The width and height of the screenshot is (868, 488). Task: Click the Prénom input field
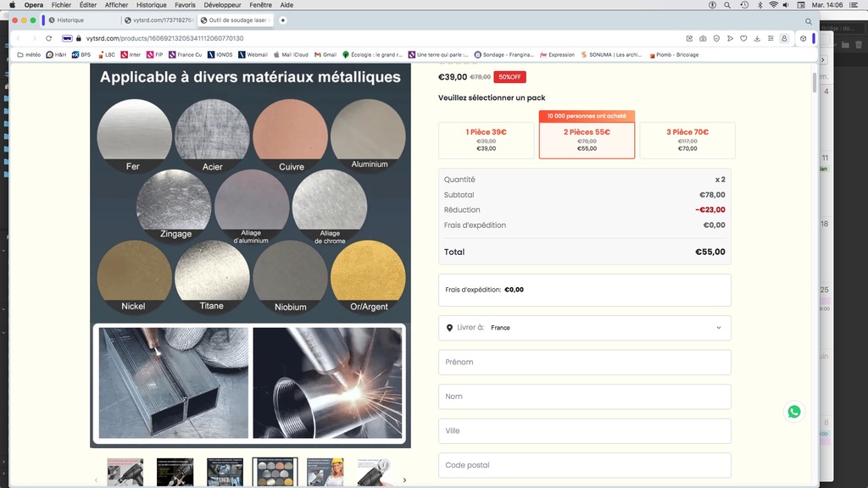[x=584, y=363]
